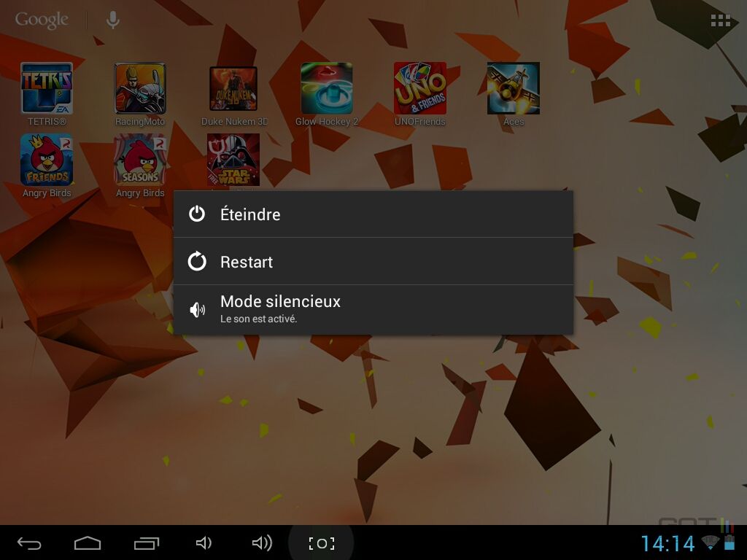Lower volume with the speaker icon
The width and height of the screenshot is (747, 560).
coord(204,542)
